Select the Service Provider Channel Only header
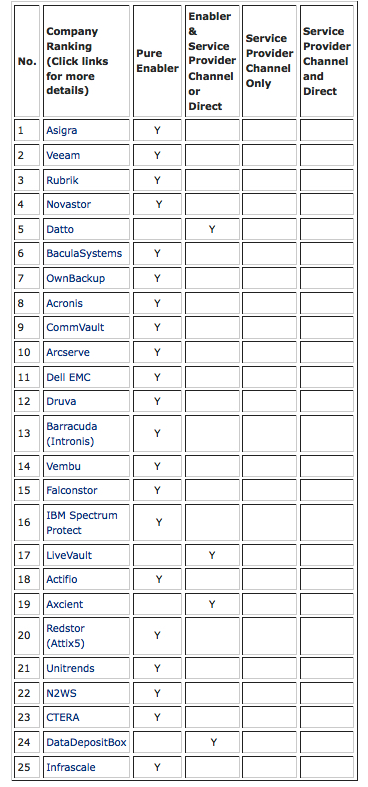 coord(269,61)
